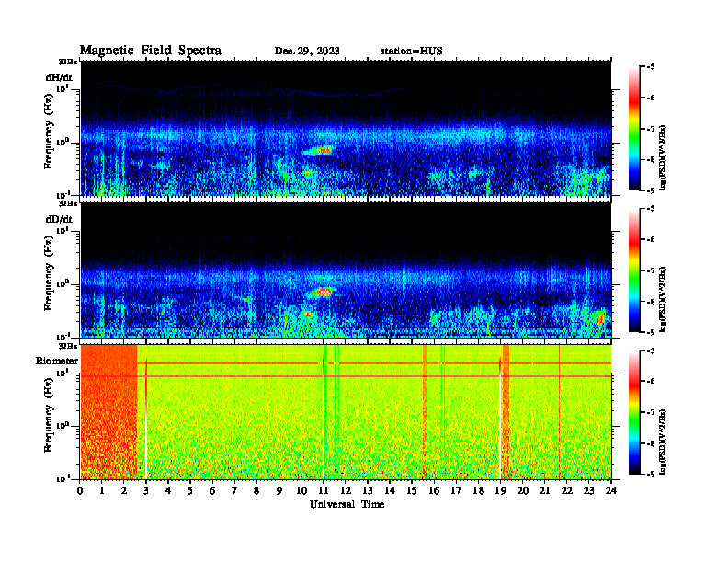This screenshot has height=563, width=728.
Task: Select the dH/dt panel label
Action: pos(59,77)
